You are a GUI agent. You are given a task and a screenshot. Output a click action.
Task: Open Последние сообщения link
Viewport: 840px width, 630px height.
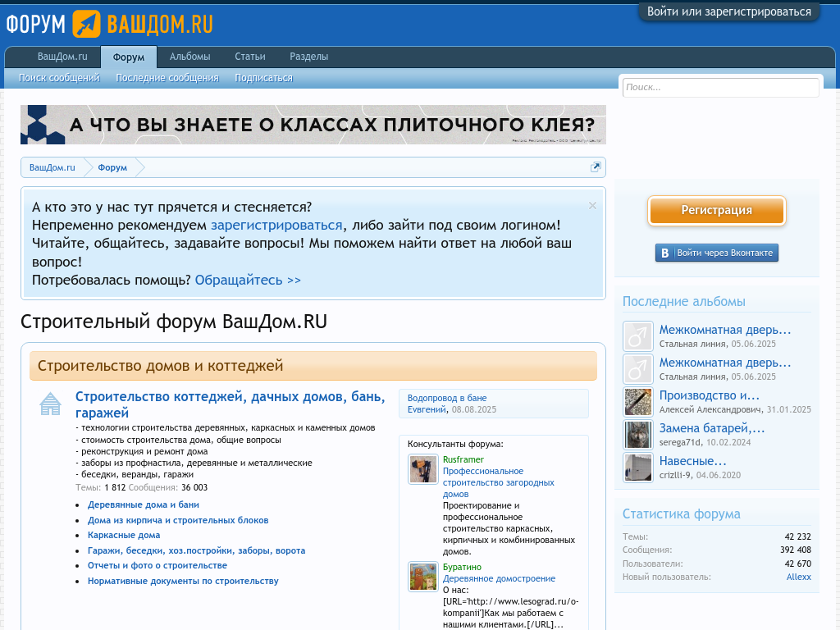point(167,78)
